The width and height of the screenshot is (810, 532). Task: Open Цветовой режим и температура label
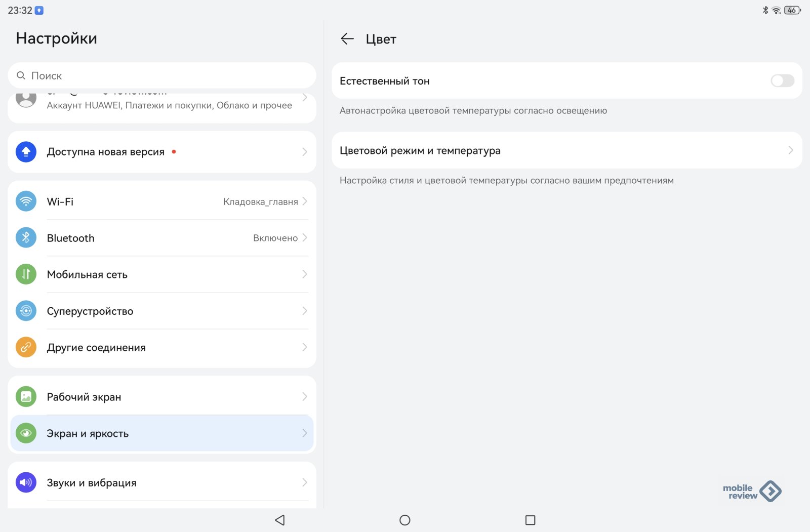(x=420, y=151)
